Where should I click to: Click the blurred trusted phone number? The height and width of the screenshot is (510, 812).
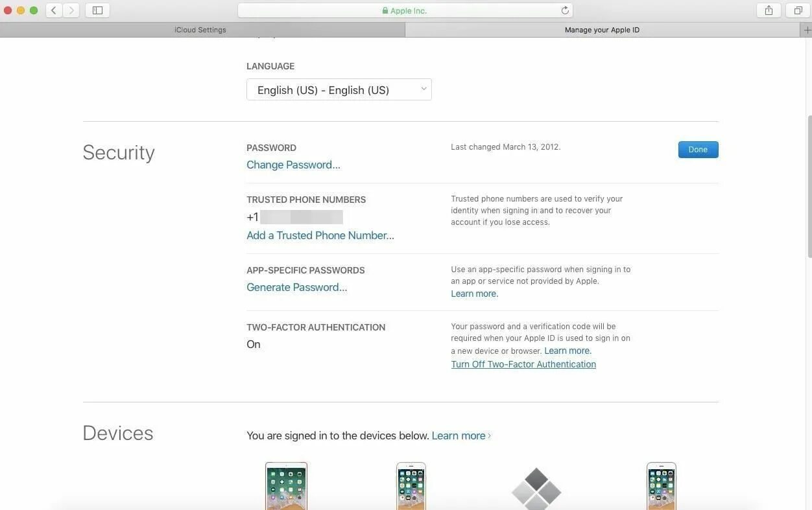pos(301,217)
